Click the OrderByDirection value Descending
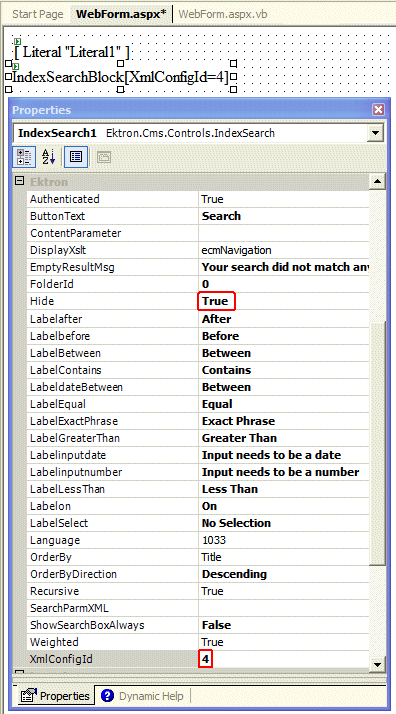 click(x=234, y=574)
